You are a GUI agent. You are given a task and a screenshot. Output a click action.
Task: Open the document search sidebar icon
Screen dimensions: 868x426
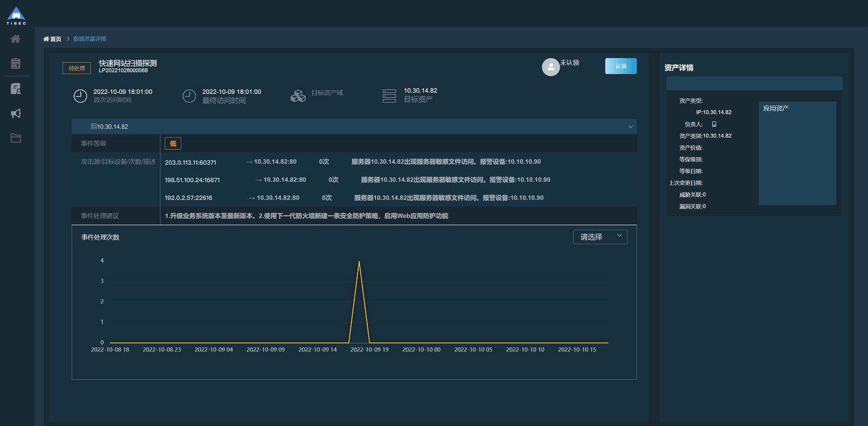pos(16,88)
